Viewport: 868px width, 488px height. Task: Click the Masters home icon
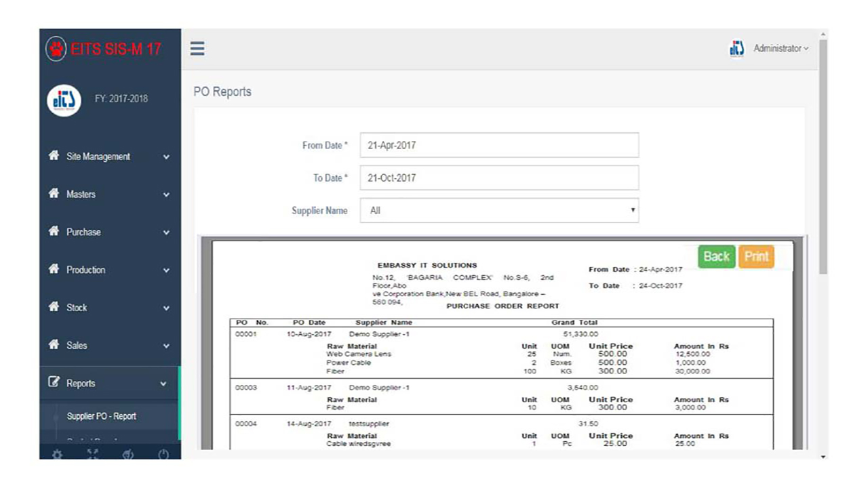[x=54, y=194]
